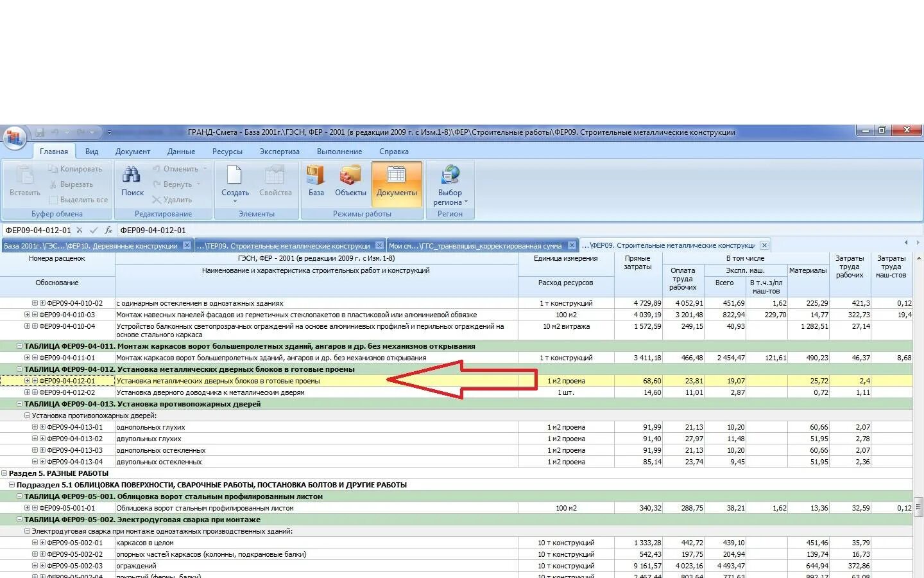Collapse 'Установка противопожарных дверей:' subgroup
Image resolution: width=924 pixels, height=578 pixels.
point(27,416)
